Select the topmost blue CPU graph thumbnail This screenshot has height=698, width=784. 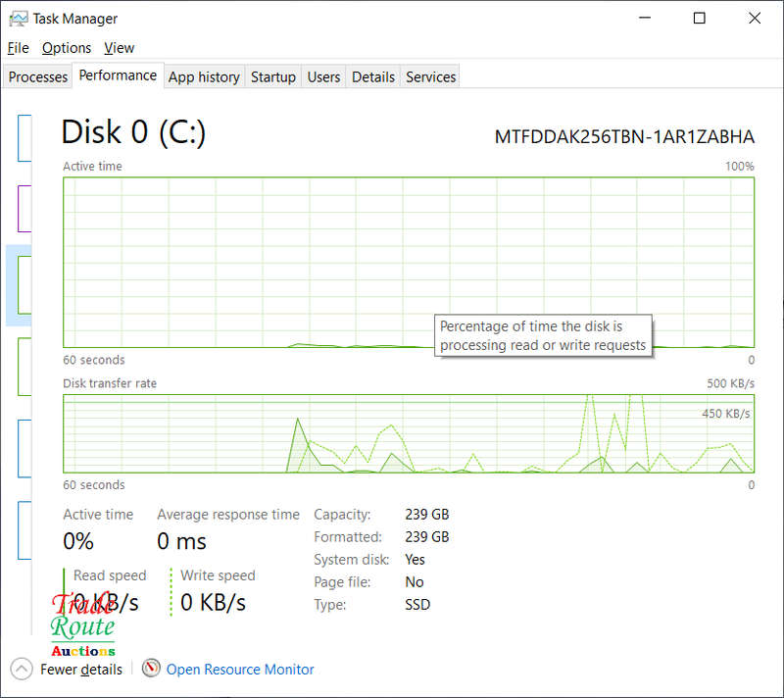[x=24, y=138]
